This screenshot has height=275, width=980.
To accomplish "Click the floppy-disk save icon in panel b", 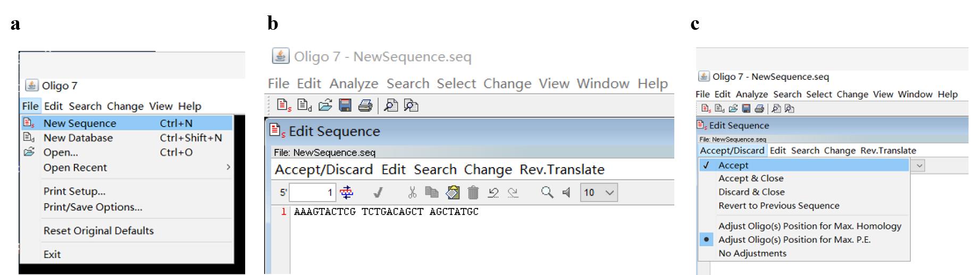I will pyautogui.click(x=345, y=105).
